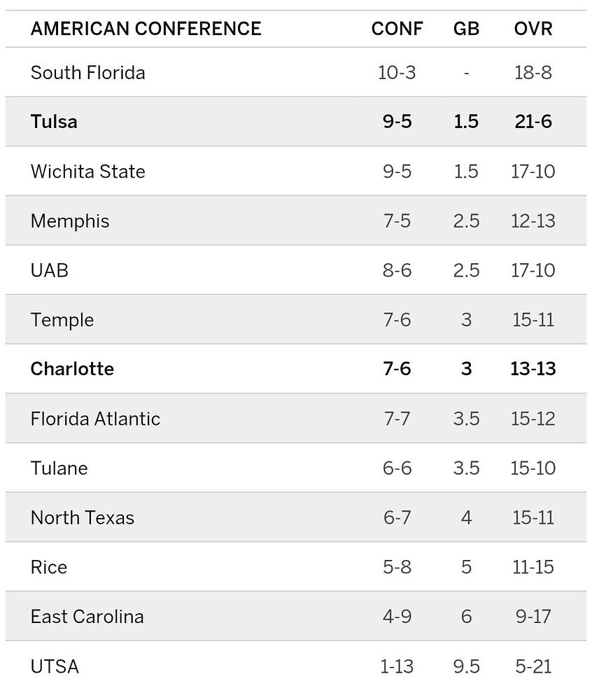Select Rice in the conference table

coord(49,567)
